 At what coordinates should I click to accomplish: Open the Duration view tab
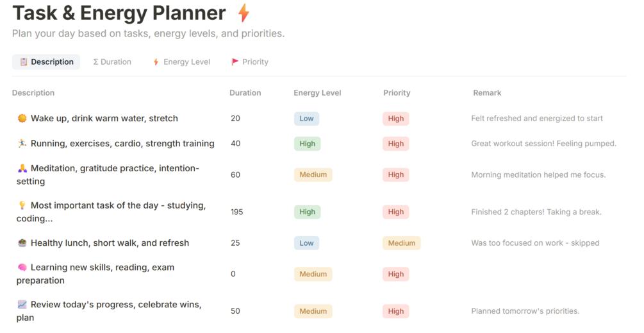pos(112,62)
